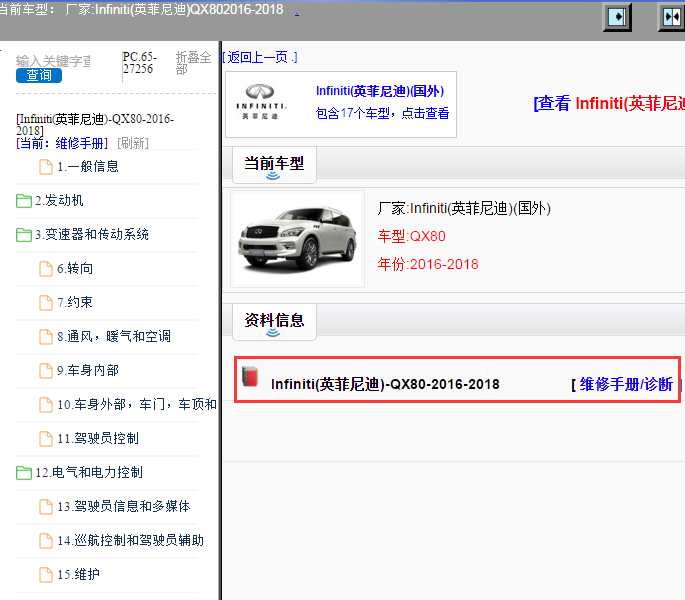Open the 3.变速器和传动系统 tree entry
Viewport: 685px width, 600px height.
(92, 235)
